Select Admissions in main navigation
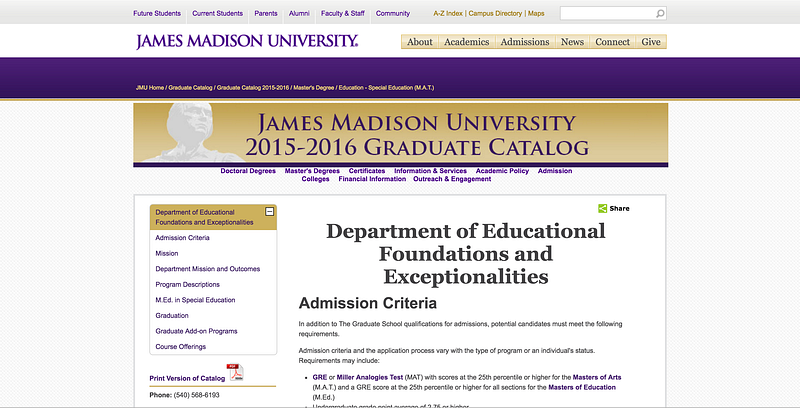Screen dimensions: 800x408 (x=525, y=42)
